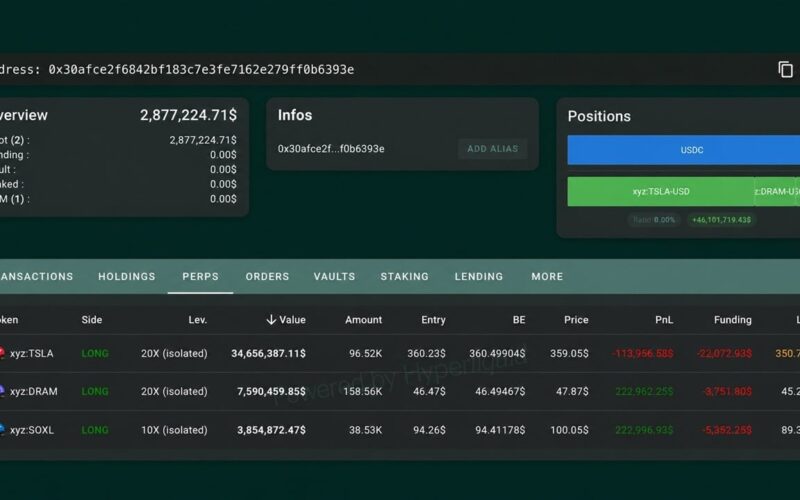This screenshot has width=800, height=500.
Task: Click TSLA PnL -113,956.58$
Action: click(643, 354)
